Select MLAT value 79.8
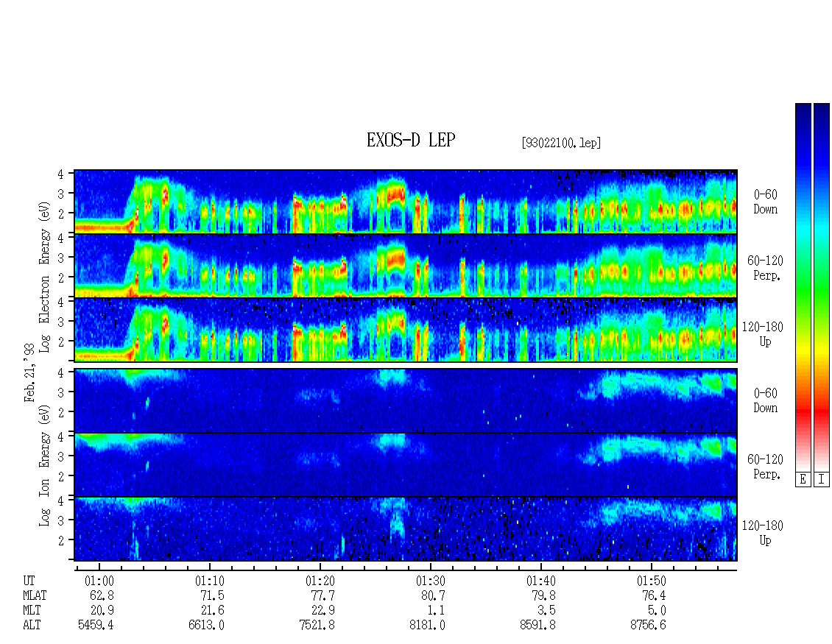Screen dimensions: 832x644 (543, 595)
